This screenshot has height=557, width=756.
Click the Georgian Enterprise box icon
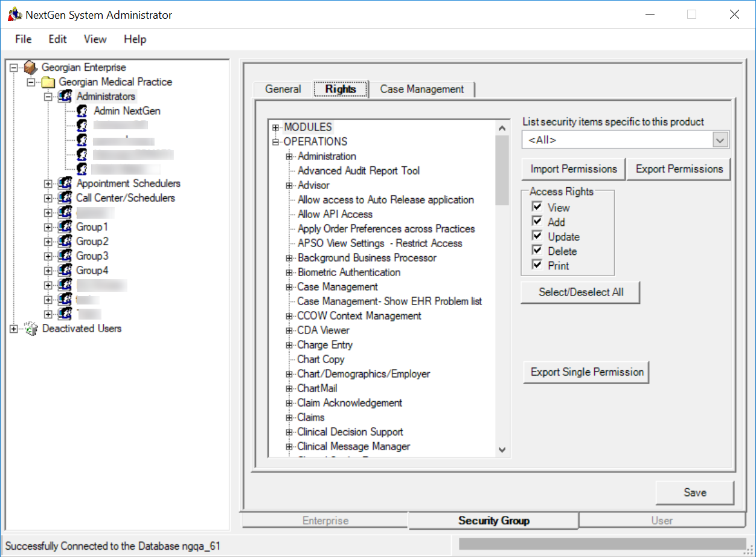31,68
